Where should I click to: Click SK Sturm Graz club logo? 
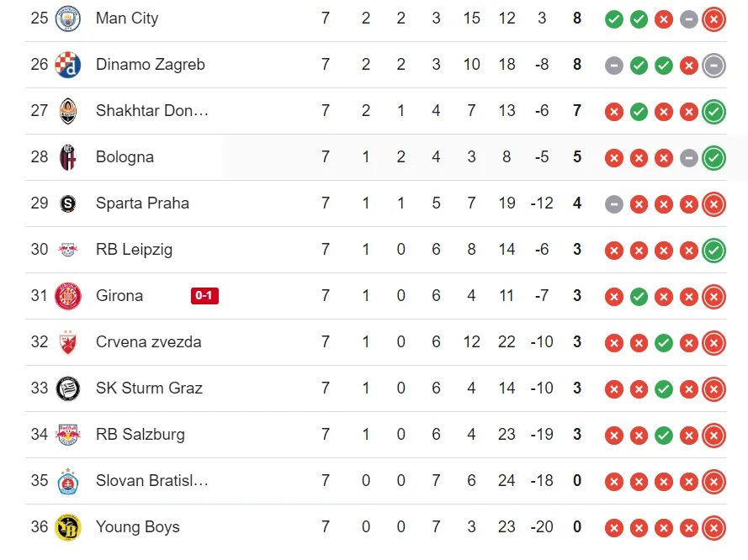[x=68, y=388]
